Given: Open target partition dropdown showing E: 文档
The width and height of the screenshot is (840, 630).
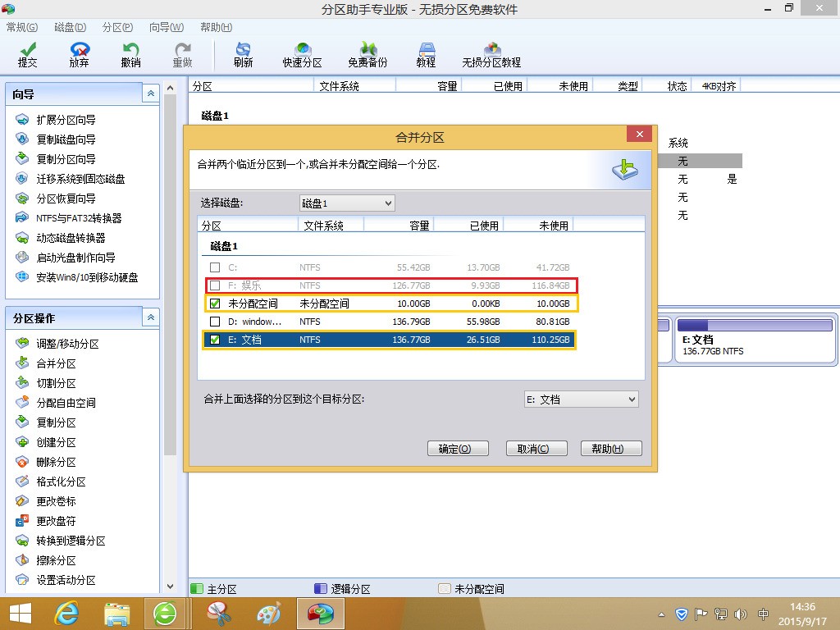Looking at the screenshot, I should pos(581,399).
